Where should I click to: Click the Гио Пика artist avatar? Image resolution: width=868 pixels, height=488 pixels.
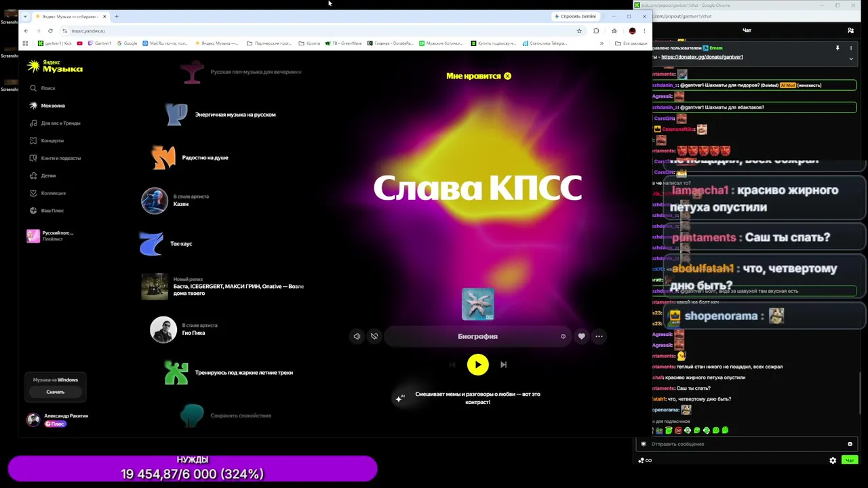(x=163, y=330)
